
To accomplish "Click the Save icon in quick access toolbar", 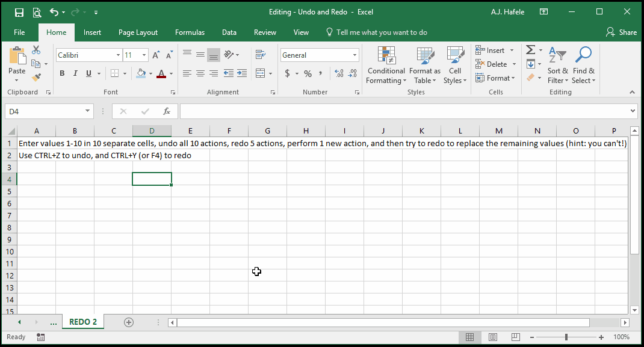I will coord(19,12).
